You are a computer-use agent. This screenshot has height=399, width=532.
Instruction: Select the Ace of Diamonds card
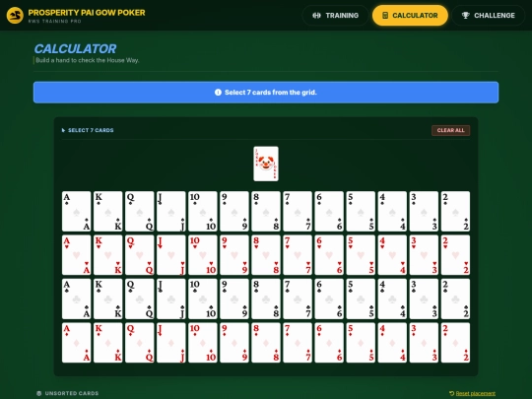[x=76, y=343]
